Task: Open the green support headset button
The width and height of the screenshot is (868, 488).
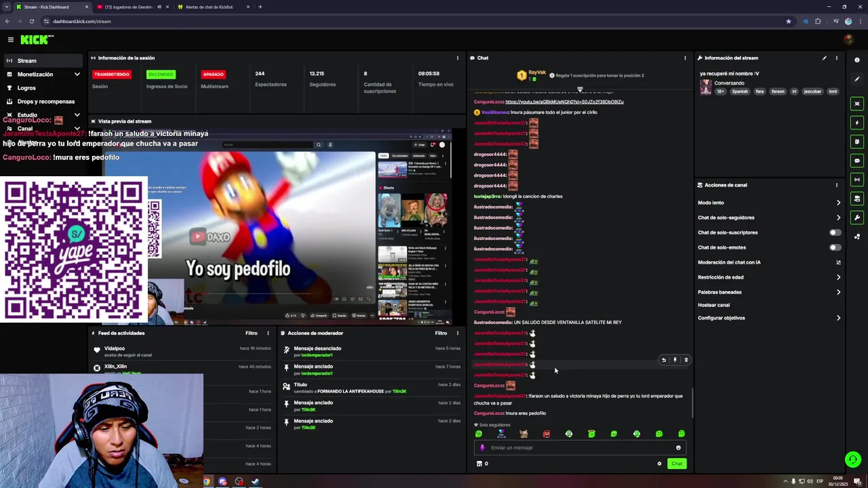Action: pyautogui.click(x=853, y=460)
